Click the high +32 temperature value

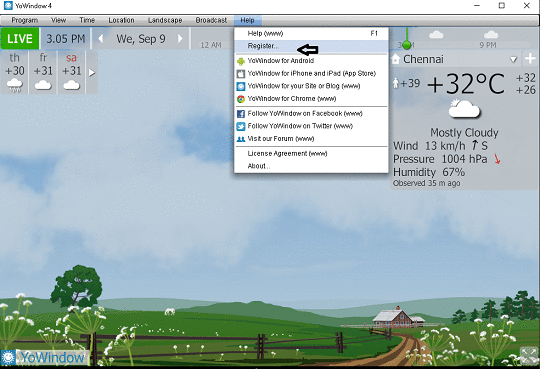point(526,78)
